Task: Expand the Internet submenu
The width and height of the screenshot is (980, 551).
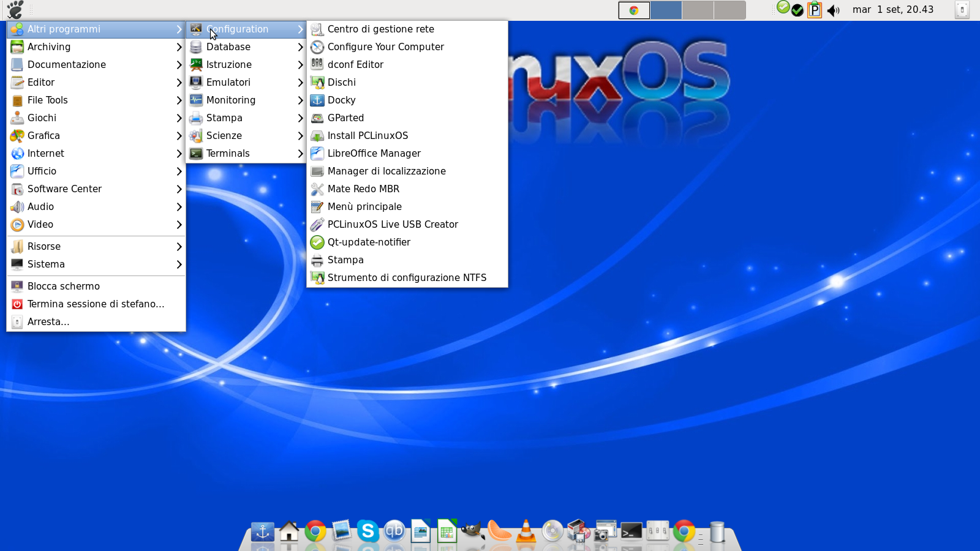Action: 96,154
